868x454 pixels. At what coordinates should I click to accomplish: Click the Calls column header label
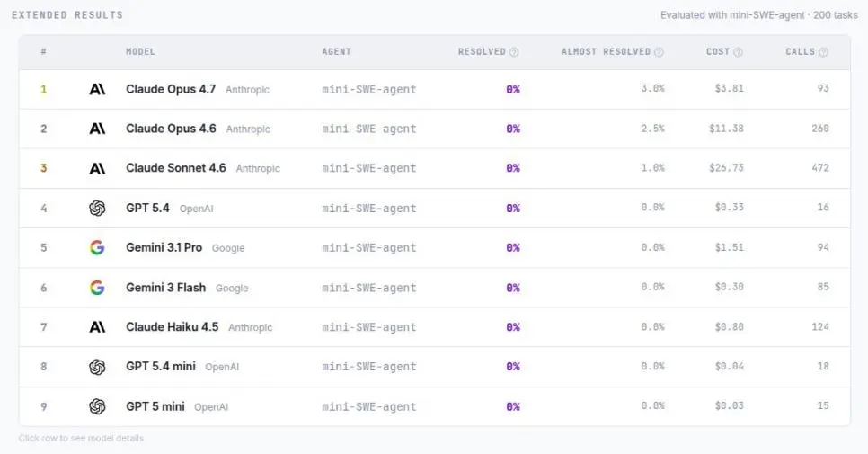pos(801,51)
